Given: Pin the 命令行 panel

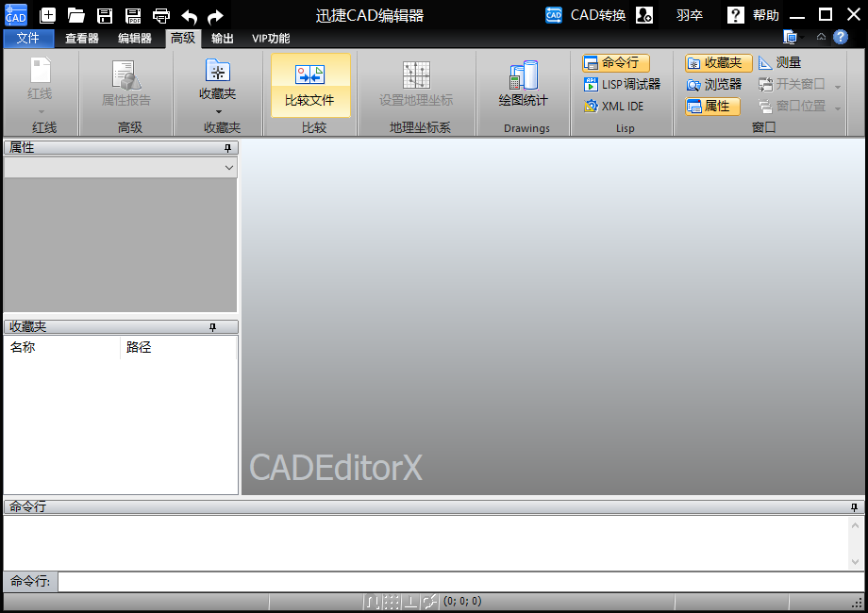Looking at the screenshot, I should 854,506.
